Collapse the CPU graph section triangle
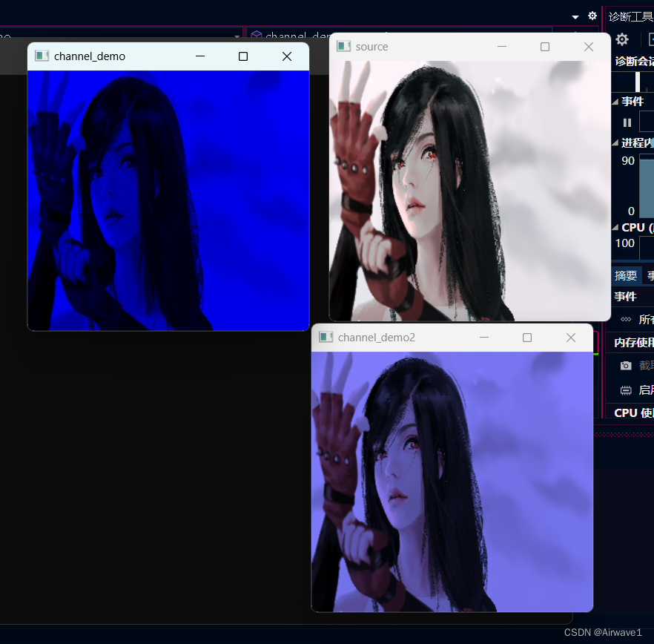 [x=615, y=228]
